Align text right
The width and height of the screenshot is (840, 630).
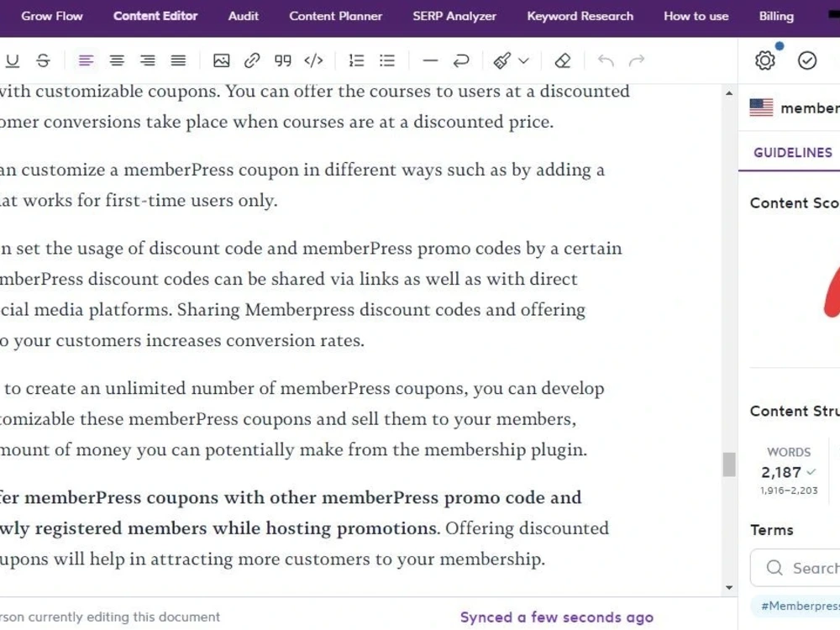coord(148,60)
